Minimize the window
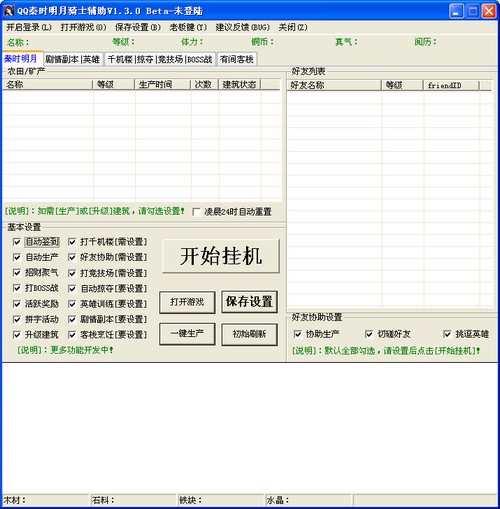500x509 pixels. 456,11
